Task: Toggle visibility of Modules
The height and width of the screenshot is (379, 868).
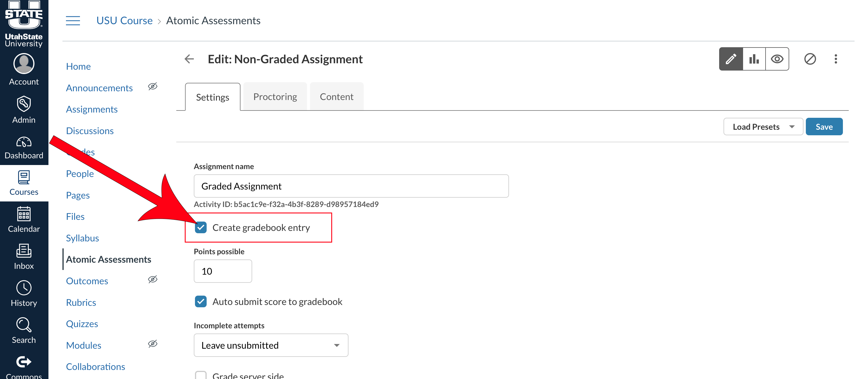Action: 153,344
